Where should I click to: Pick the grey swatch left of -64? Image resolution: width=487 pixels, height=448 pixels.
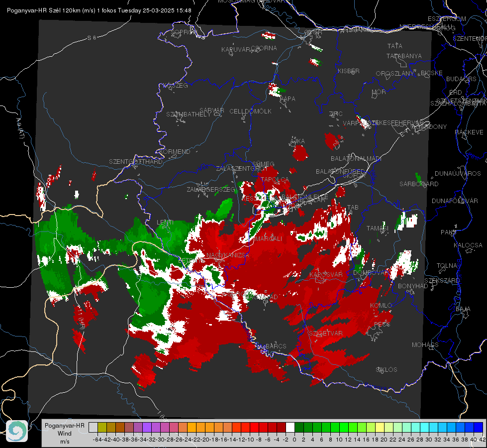(93, 427)
